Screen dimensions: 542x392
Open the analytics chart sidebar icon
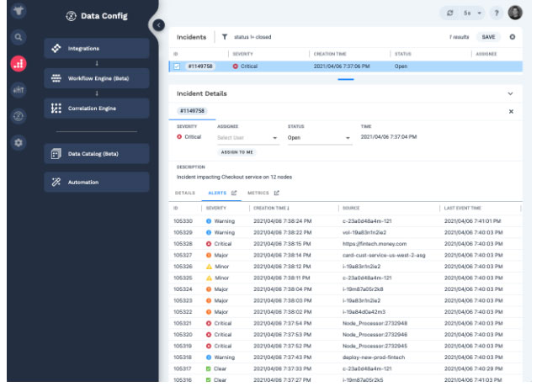(x=19, y=90)
